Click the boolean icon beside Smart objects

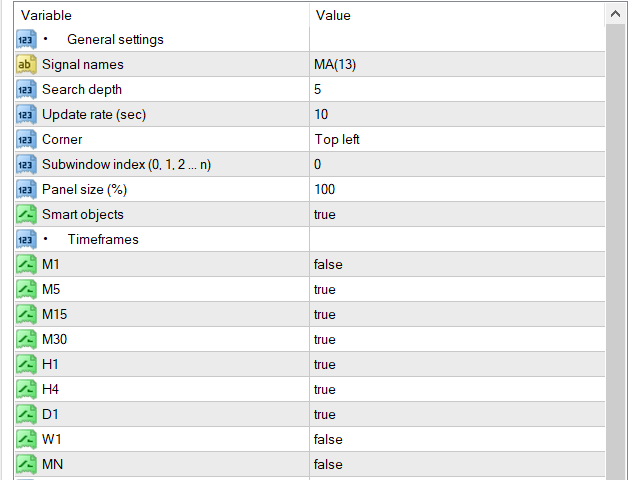pyautogui.click(x=26, y=214)
